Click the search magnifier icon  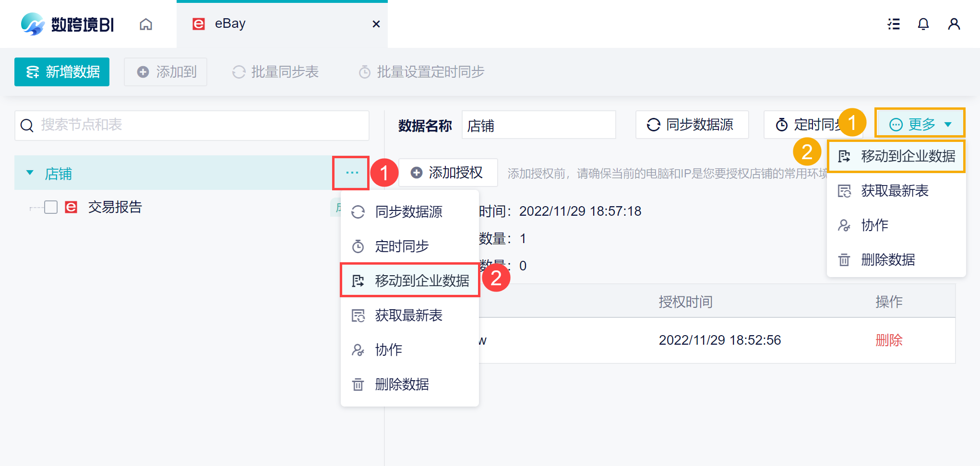coord(27,126)
